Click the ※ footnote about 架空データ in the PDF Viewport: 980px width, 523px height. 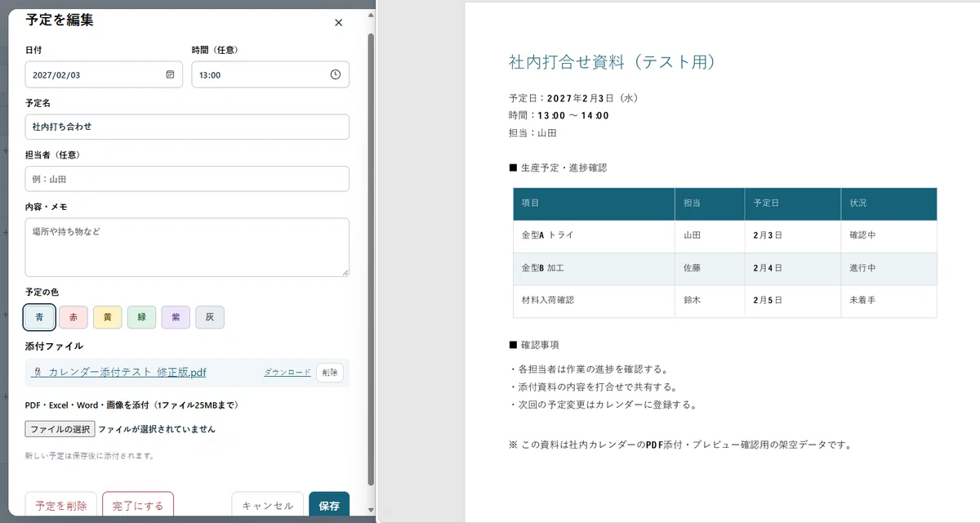[x=681, y=445]
